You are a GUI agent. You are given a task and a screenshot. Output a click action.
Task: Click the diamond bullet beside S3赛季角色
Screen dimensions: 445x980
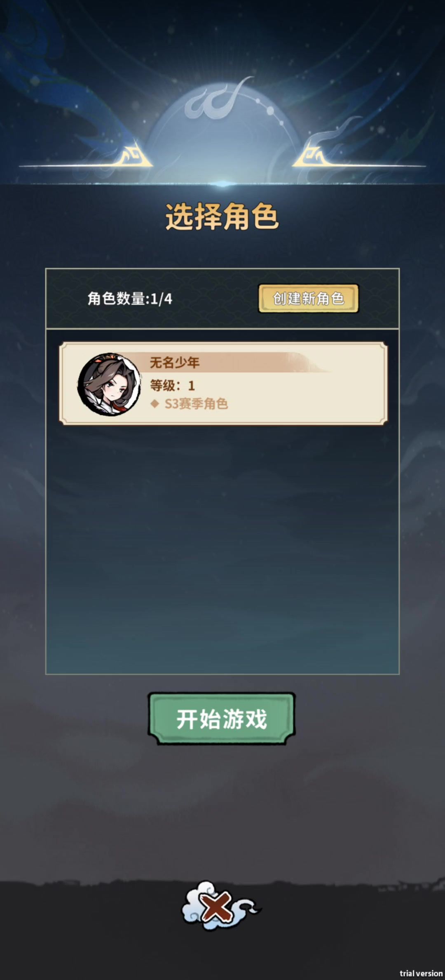(155, 404)
